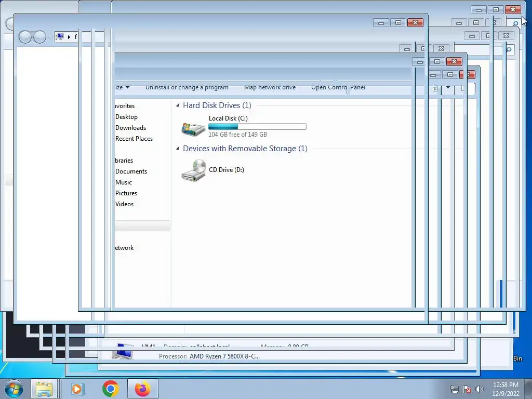Open the Recycle Bin desktop label
Image resolution: width=532 pixels, height=399 pixels.
pos(517,358)
